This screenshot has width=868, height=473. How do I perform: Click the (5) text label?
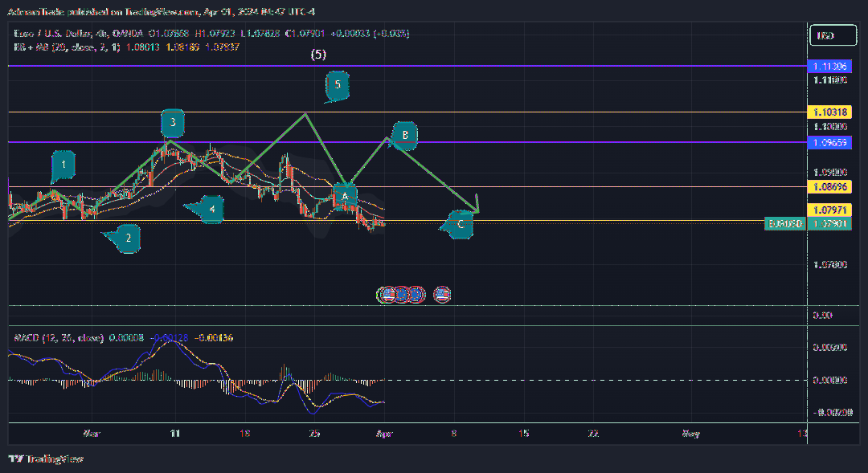[318, 55]
